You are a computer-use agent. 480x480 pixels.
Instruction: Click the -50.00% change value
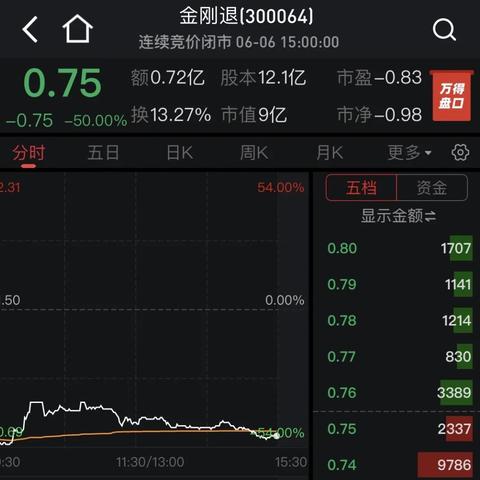(x=96, y=120)
